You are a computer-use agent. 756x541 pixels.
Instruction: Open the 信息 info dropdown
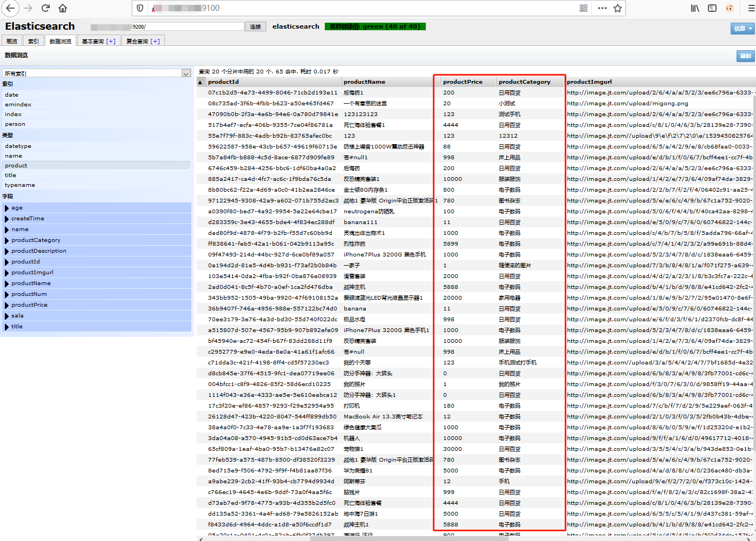(x=742, y=29)
